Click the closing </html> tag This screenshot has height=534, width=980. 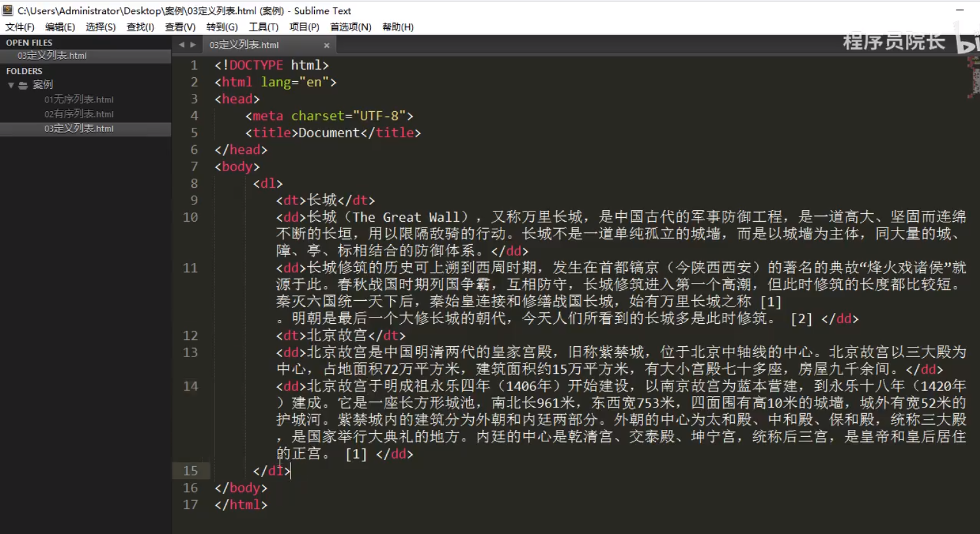(x=241, y=505)
